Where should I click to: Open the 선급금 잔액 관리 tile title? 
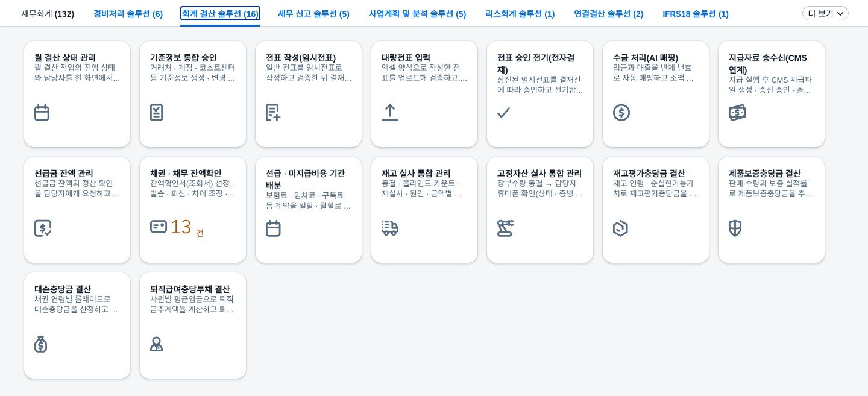click(64, 174)
